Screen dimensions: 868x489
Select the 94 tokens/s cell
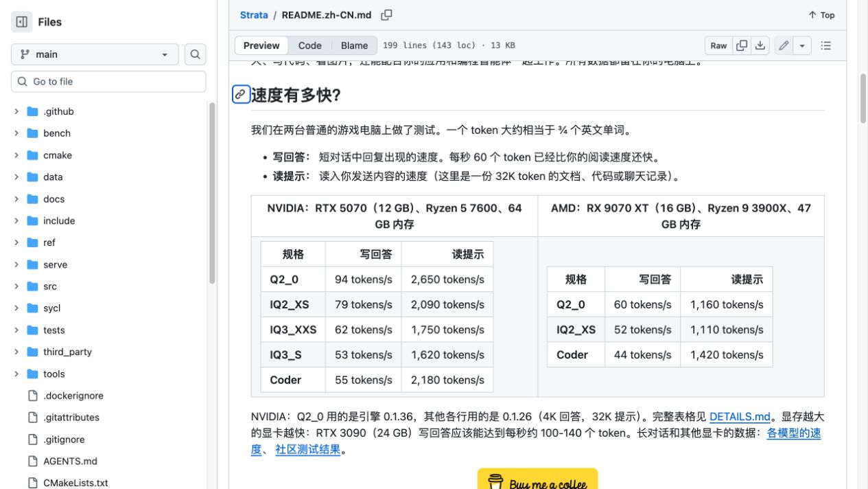click(364, 280)
